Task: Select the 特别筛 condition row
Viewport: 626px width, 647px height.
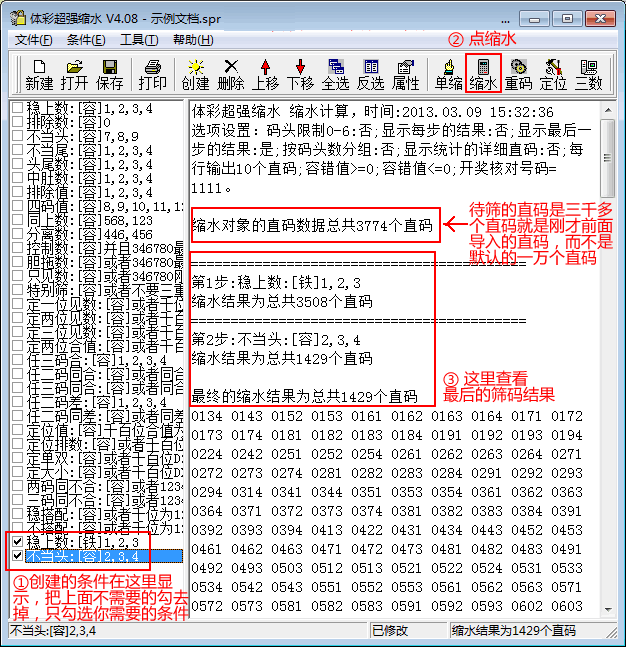Action: click(x=104, y=290)
